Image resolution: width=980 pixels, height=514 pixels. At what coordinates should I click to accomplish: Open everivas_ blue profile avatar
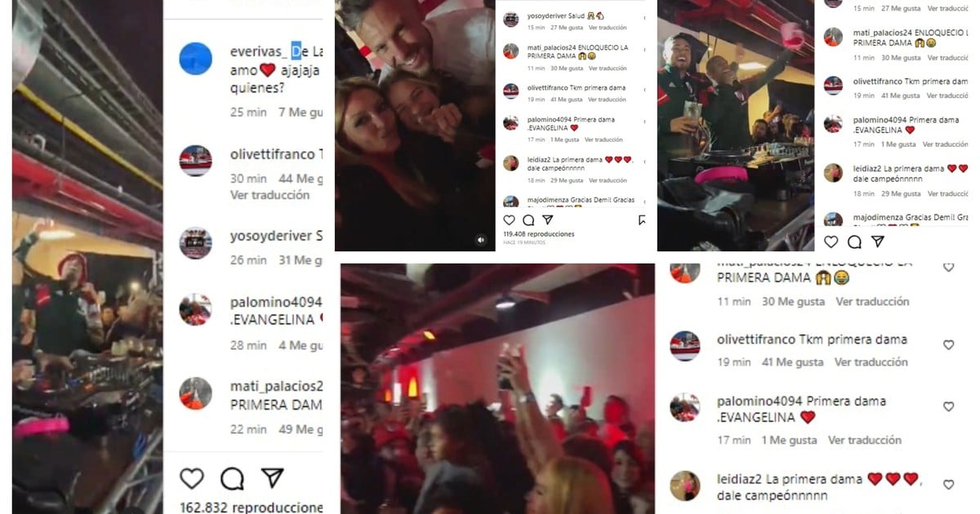(196, 59)
